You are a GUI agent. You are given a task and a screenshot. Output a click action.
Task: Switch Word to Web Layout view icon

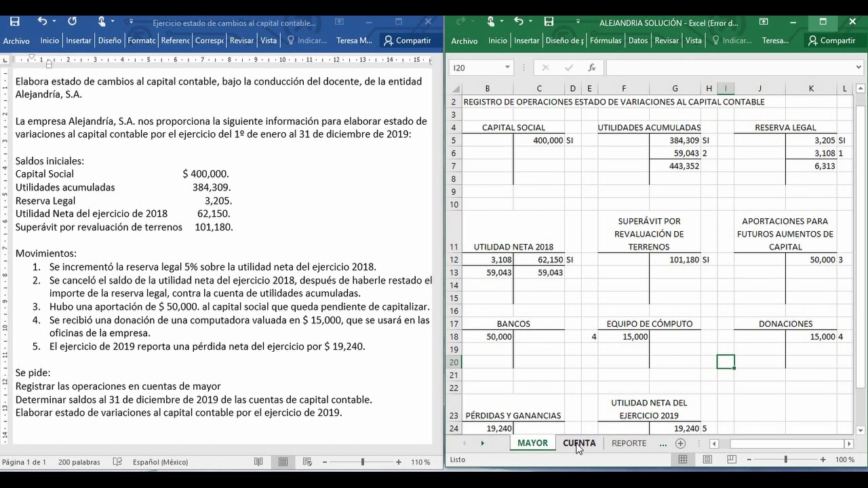point(307,462)
